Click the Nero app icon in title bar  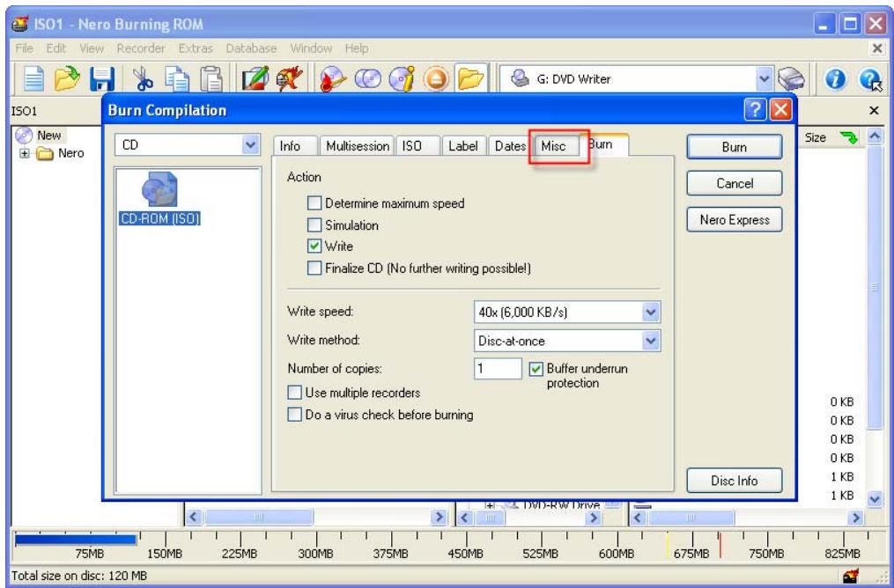tap(21, 25)
